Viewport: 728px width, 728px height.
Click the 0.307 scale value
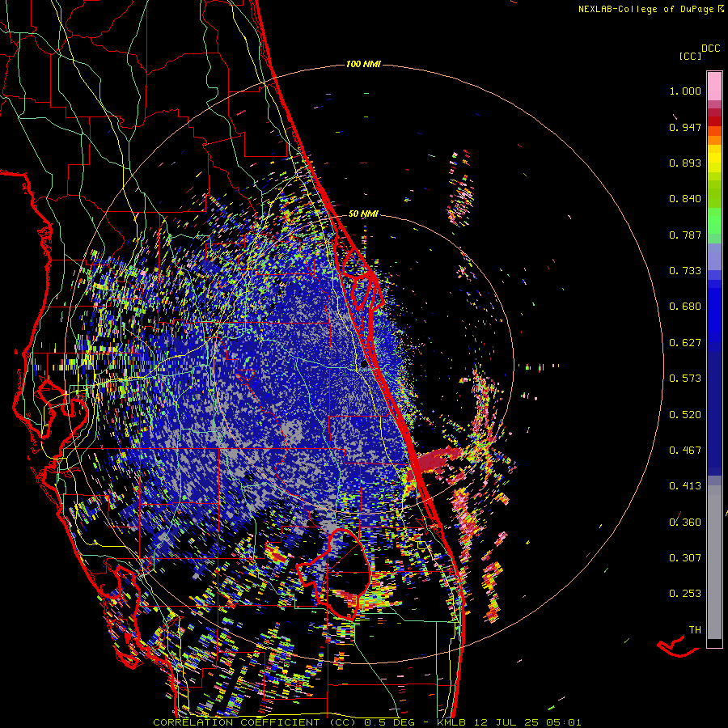pos(685,558)
